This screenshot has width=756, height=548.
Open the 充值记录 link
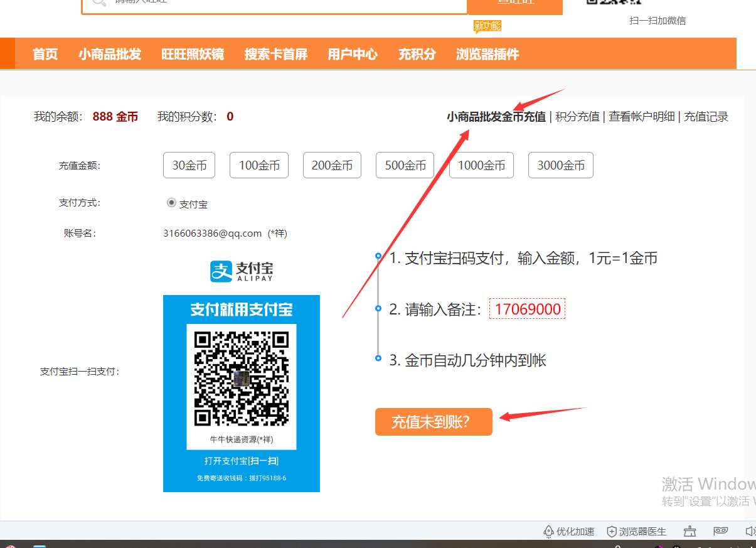pos(706,117)
